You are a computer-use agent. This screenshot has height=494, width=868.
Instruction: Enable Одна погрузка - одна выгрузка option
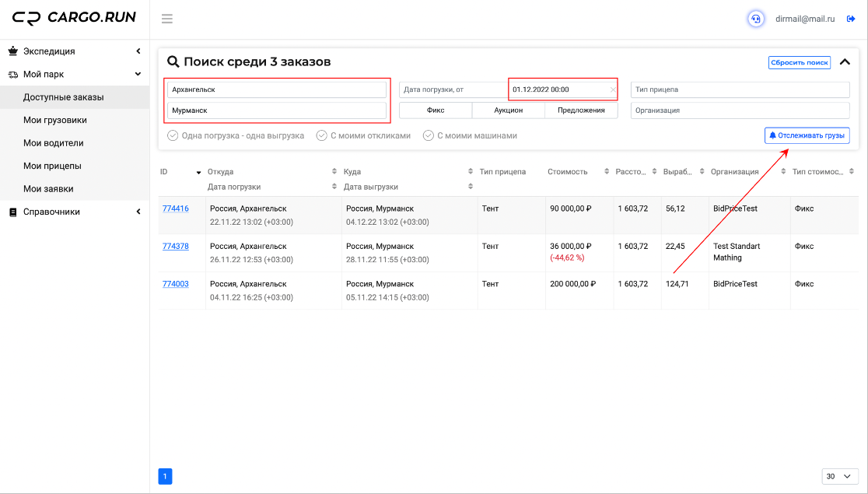coord(236,135)
